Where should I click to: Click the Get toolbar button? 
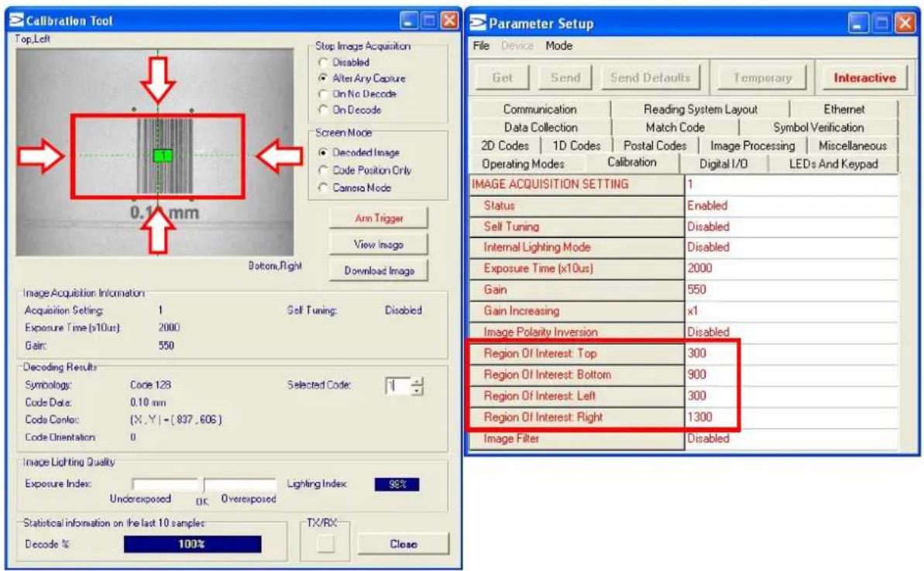tap(502, 77)
